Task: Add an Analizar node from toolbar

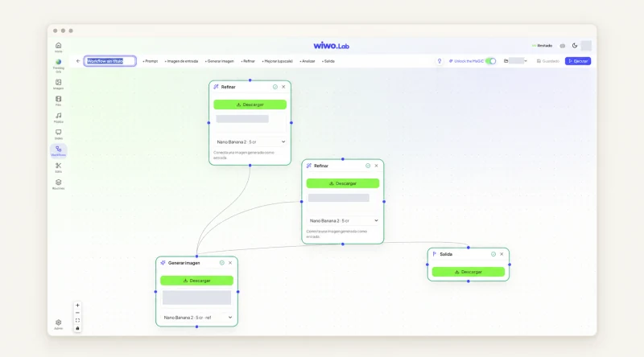Action: click(x=308, y=61)
